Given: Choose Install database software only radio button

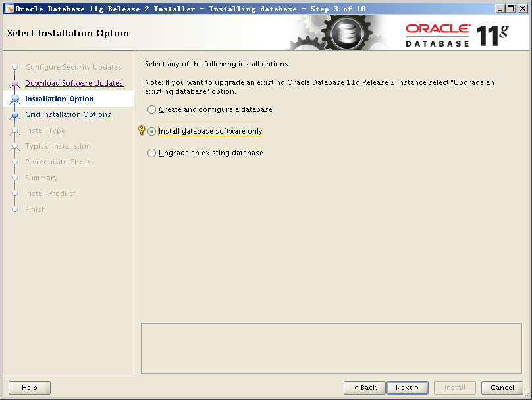Looking at the screenshot, I should 152,132.
